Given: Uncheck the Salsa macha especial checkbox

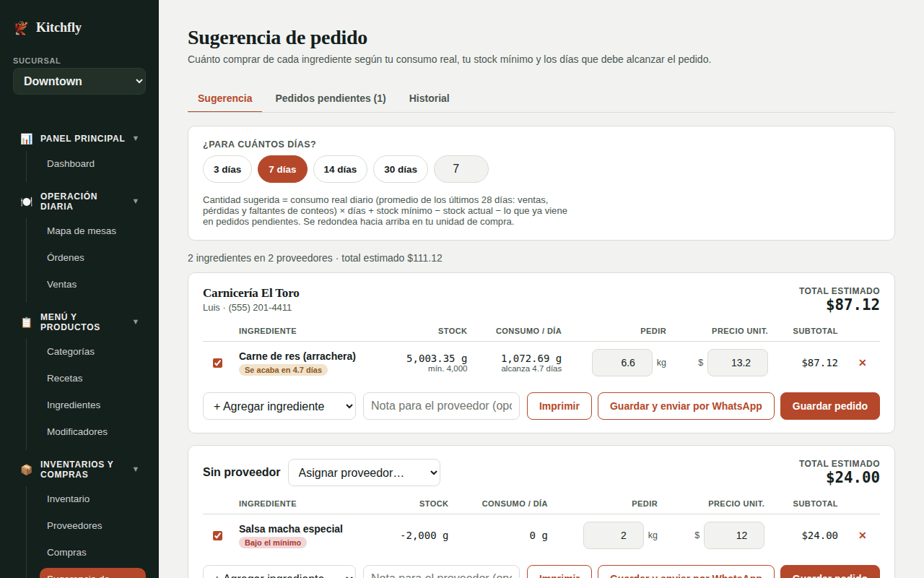Looking at the screenshot, I should click(218, 535).
